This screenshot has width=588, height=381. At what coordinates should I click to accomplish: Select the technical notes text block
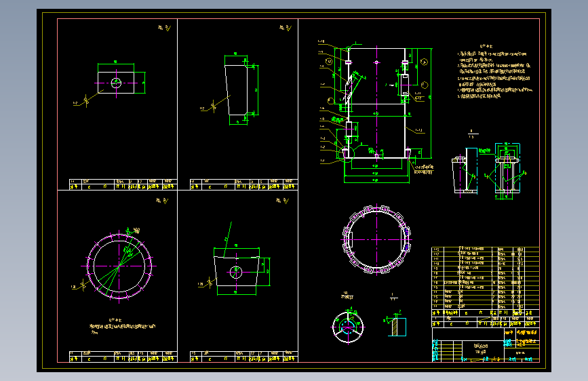[x=494, y=71]
